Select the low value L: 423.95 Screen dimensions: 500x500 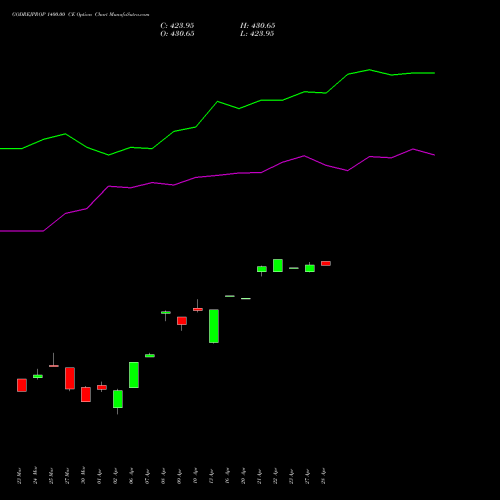click(257, 34)
